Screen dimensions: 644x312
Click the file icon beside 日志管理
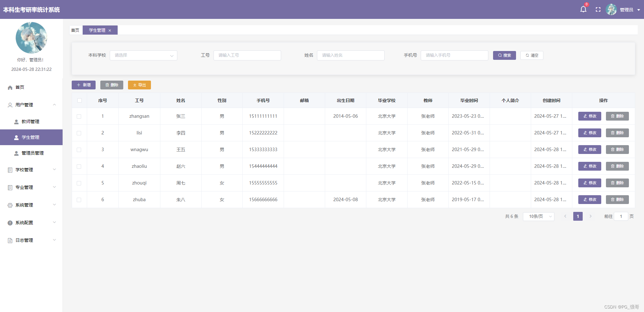[x=10, y=241]
